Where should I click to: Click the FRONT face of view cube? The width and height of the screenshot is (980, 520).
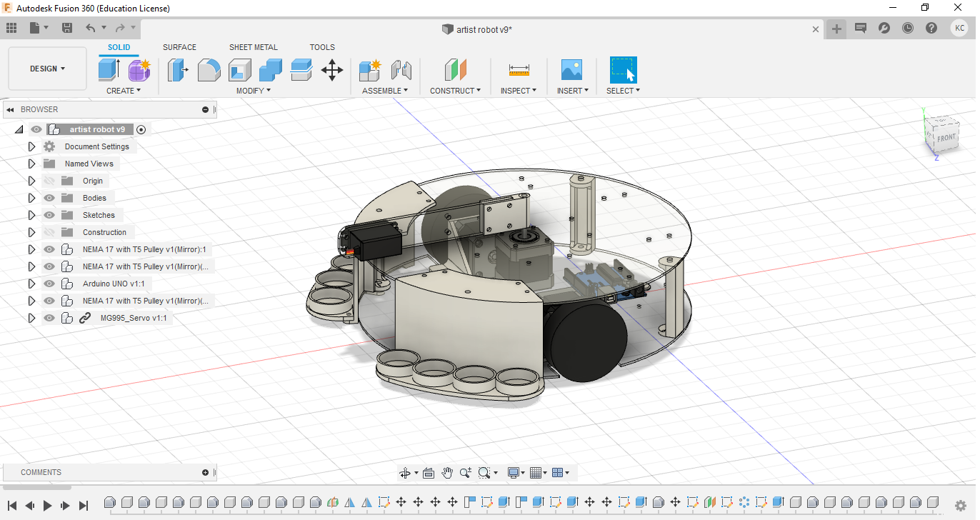point(945,136)
